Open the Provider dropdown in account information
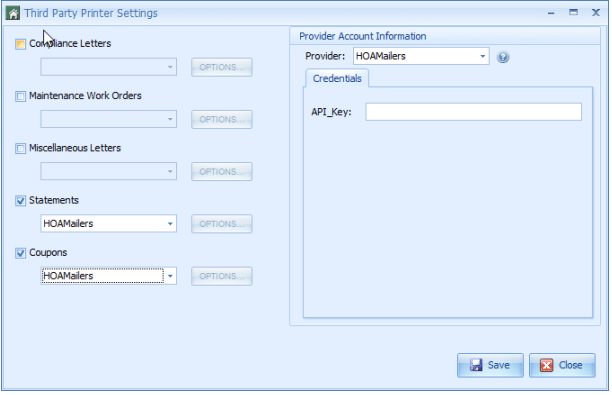612x395 pixels. [x=421, y=56]
